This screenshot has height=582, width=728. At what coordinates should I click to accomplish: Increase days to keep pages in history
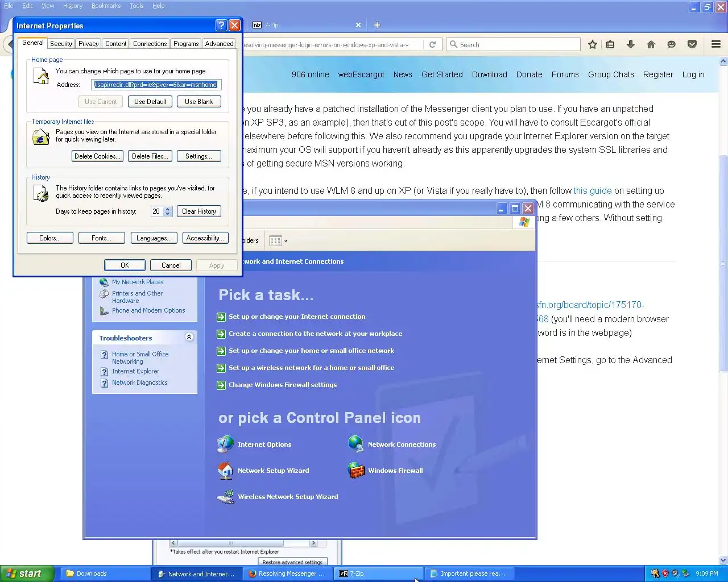coord(167,209)
